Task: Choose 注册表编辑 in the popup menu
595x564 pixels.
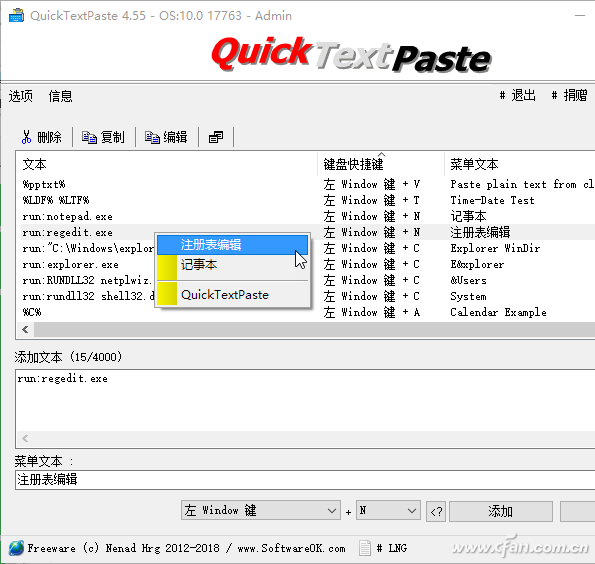Action: pyautogui.click(x=232, y=245)
